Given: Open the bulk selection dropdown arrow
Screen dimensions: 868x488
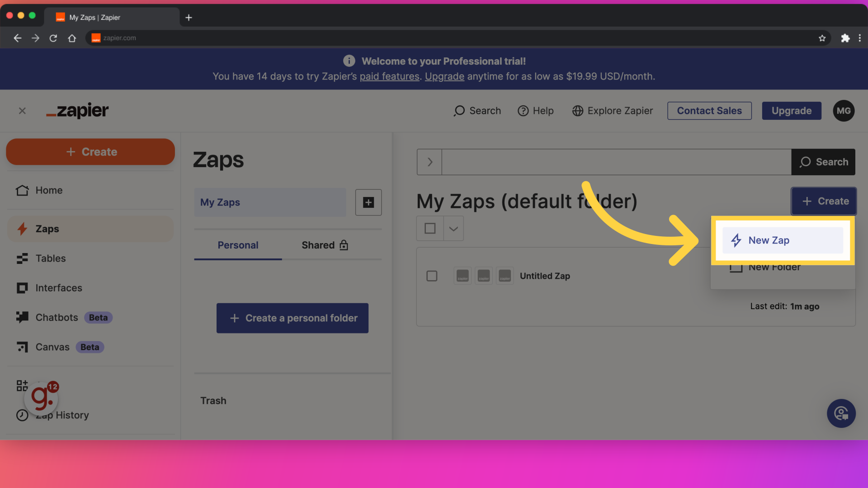Looking at the screenshot, I should pos(453,229).
